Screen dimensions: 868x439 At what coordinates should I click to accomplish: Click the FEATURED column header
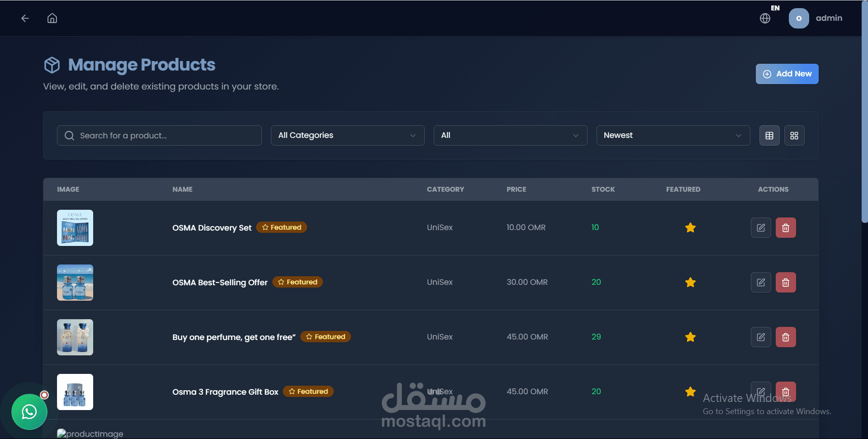click(683, 189)
